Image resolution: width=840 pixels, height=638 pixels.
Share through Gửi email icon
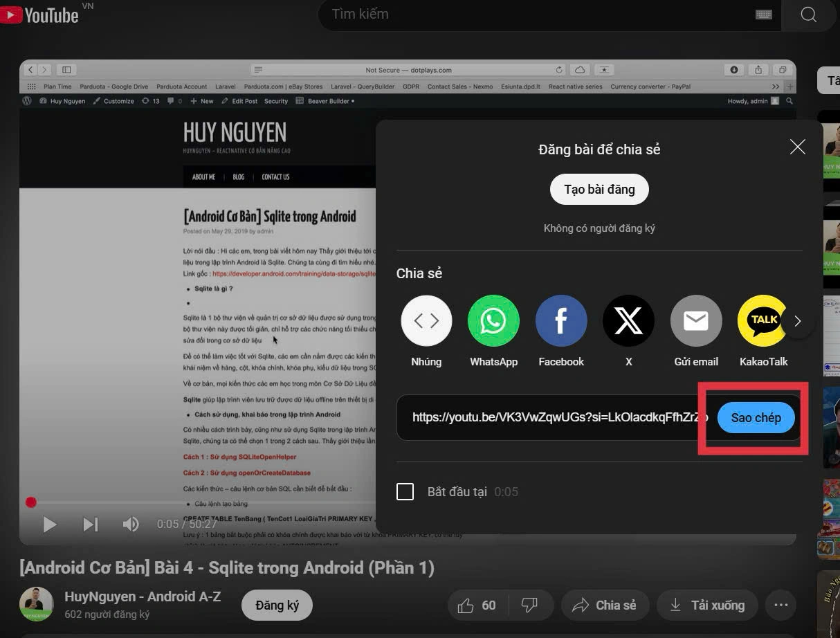click(696, 320)
